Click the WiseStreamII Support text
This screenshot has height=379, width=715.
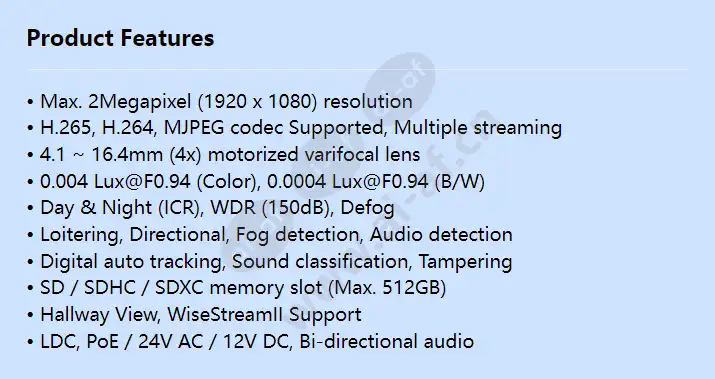(x=264, y=315)
